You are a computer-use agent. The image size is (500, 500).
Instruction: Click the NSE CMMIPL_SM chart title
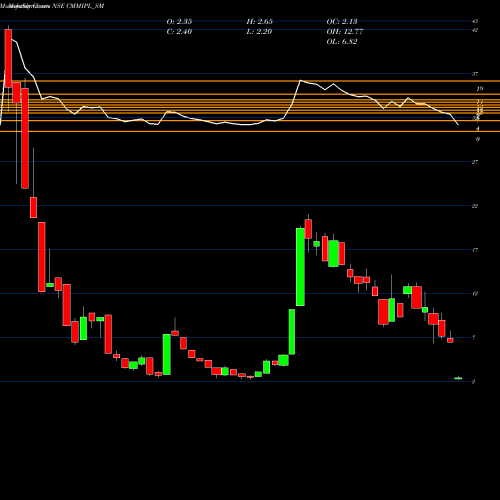click(x=78, y=6)
